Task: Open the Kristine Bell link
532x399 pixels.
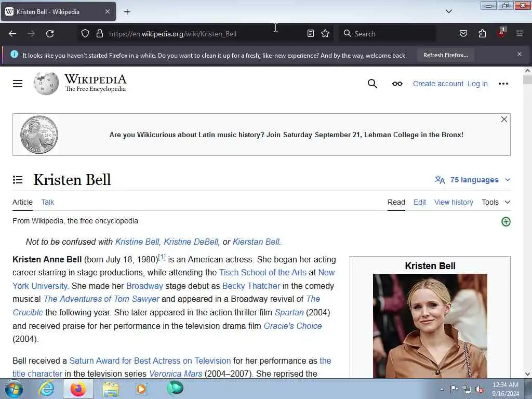Action: [137, 242]
